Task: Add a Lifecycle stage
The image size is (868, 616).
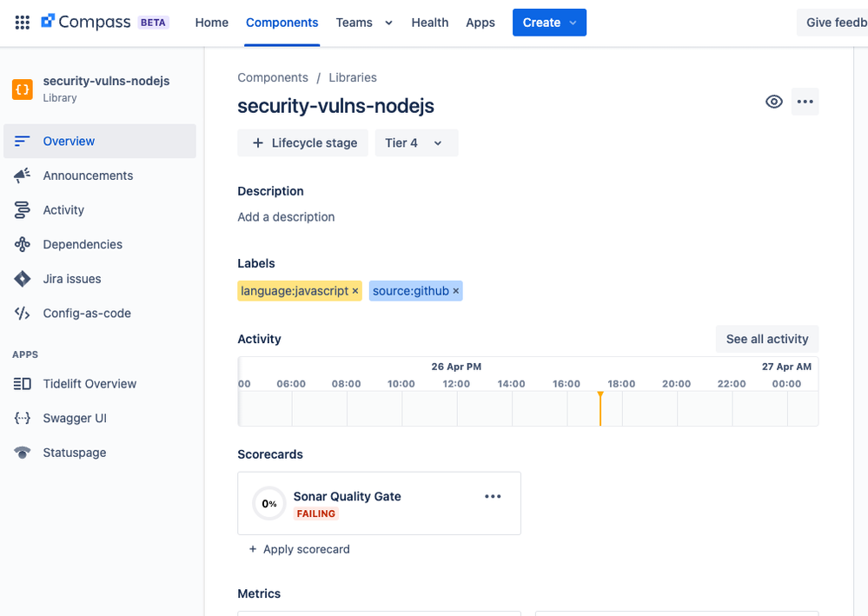Action: point(303,142)
